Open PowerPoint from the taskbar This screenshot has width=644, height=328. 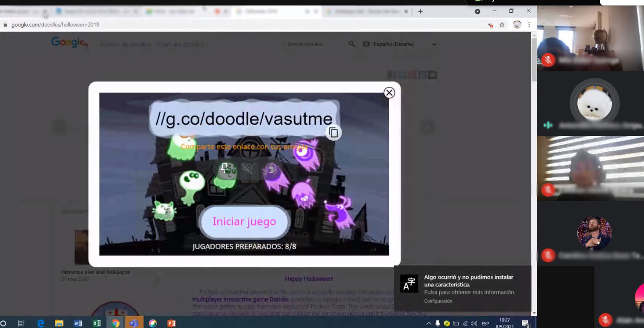pos(171,323)
